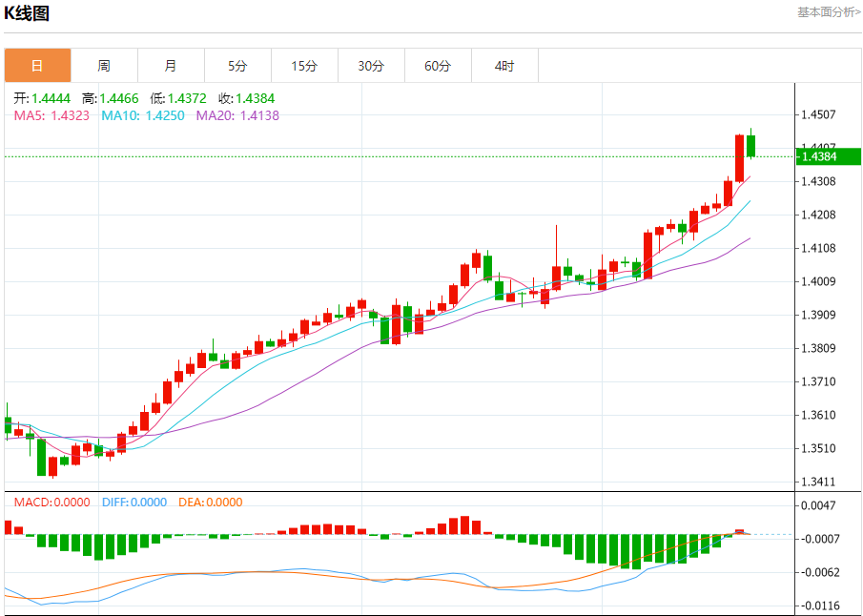Open the 15分 chart tab
Image resolution: width=863 pixels, height=616 pixels.
pos(304,66)
